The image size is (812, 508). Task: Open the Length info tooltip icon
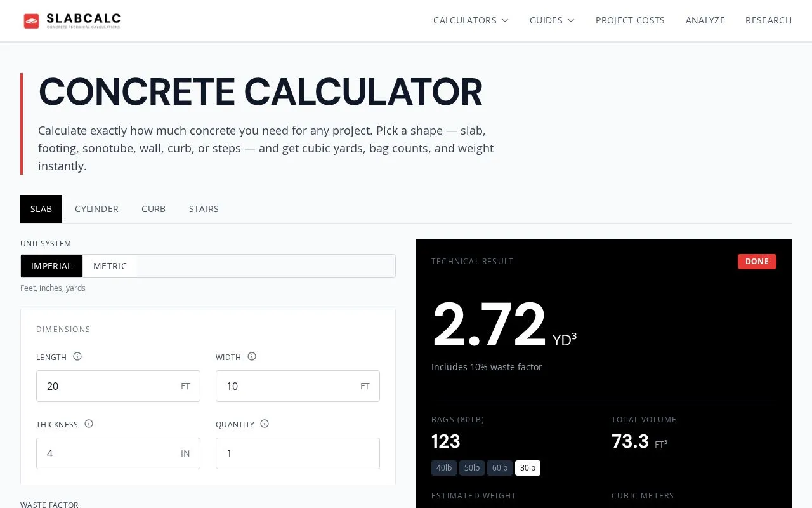point(77,356)
